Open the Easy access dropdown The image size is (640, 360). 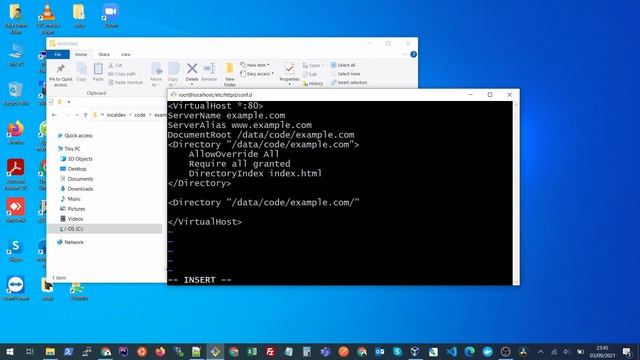tap(257, 74)
